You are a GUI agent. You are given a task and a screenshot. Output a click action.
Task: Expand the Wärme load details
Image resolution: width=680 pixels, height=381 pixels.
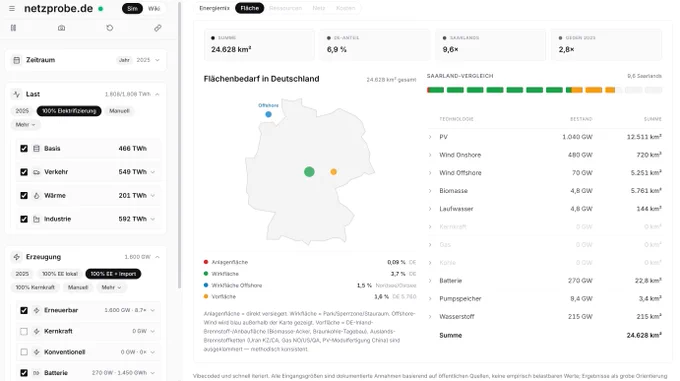(153, 195)
